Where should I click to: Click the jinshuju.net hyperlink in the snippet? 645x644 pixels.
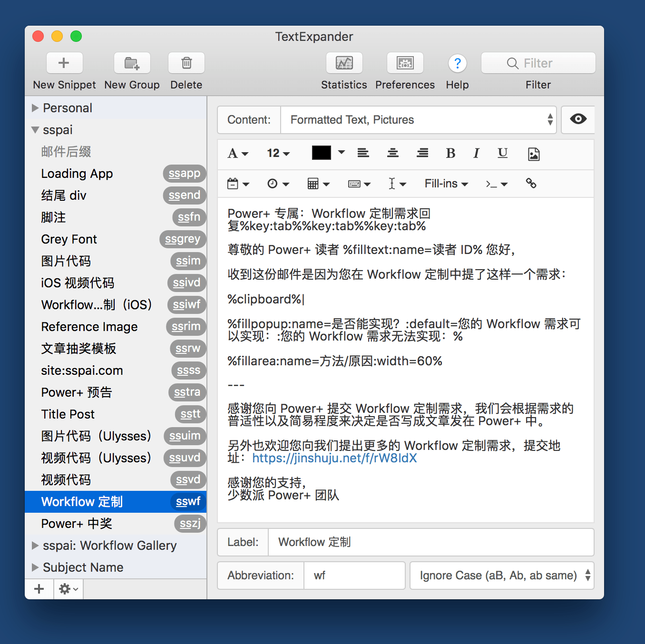point(334,458)
